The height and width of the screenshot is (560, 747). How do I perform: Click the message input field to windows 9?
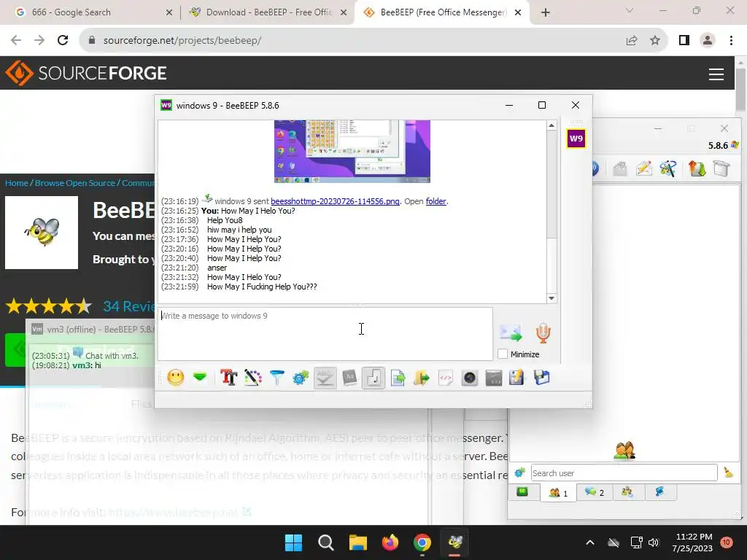click(x=325, y=334)
